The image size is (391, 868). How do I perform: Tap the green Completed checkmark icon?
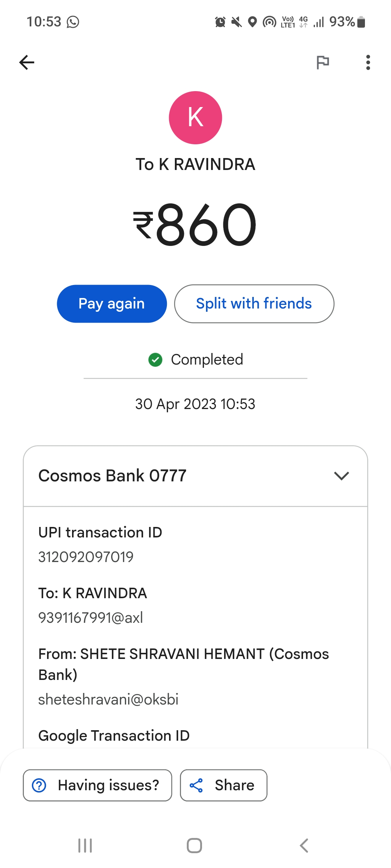point(155,360)
